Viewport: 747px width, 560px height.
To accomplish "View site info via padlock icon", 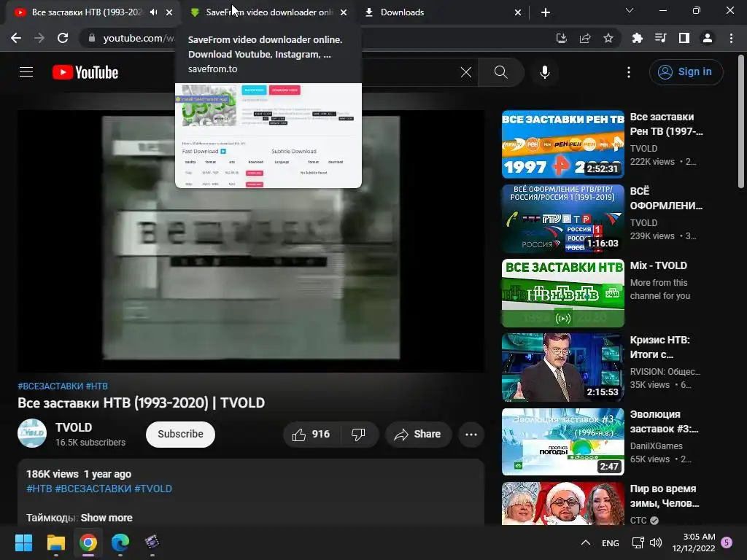I will pos(92,38).
